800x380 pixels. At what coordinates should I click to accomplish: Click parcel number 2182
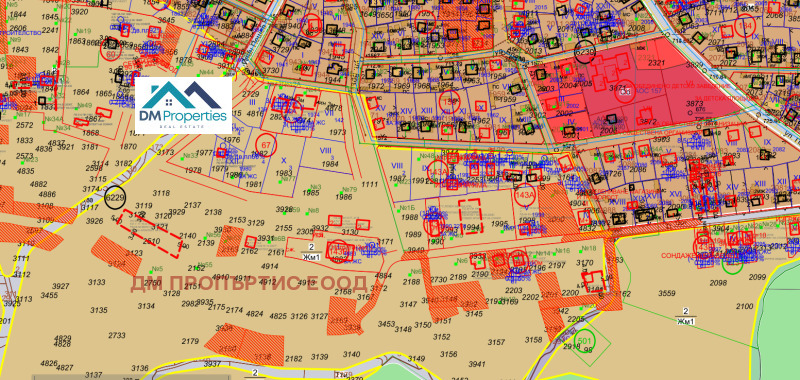[294, 359]
